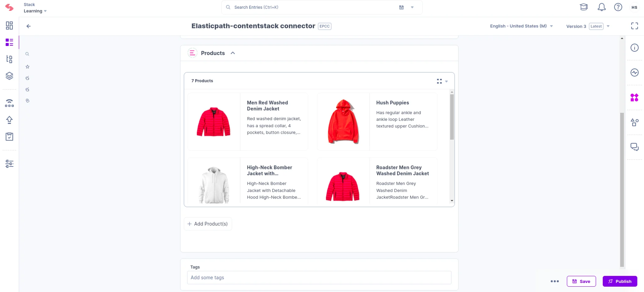
Task: Open the three-dot more options menu
Action: coord(555,281)
